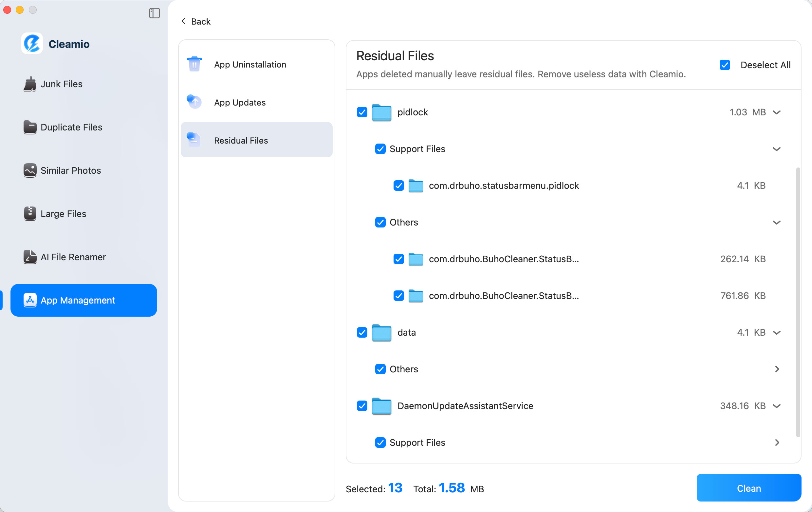Select the Duplicate Files tool
The height and width of the screenshot is (512, 812).
point(71,127)
